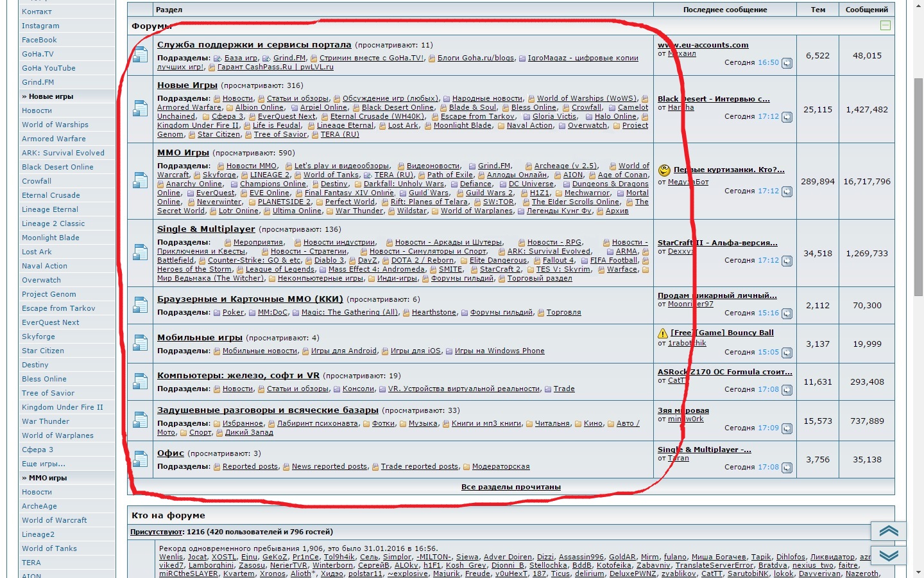This screenshot has height=578, width=924.
Task: Open VR. Устройства виртуальной реальности subforum
Action: pos(464,389)
